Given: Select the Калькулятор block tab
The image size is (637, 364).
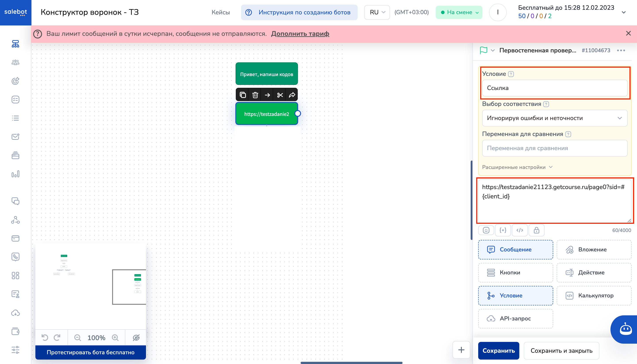Looking at the screenshot, I should pos(594,295).
